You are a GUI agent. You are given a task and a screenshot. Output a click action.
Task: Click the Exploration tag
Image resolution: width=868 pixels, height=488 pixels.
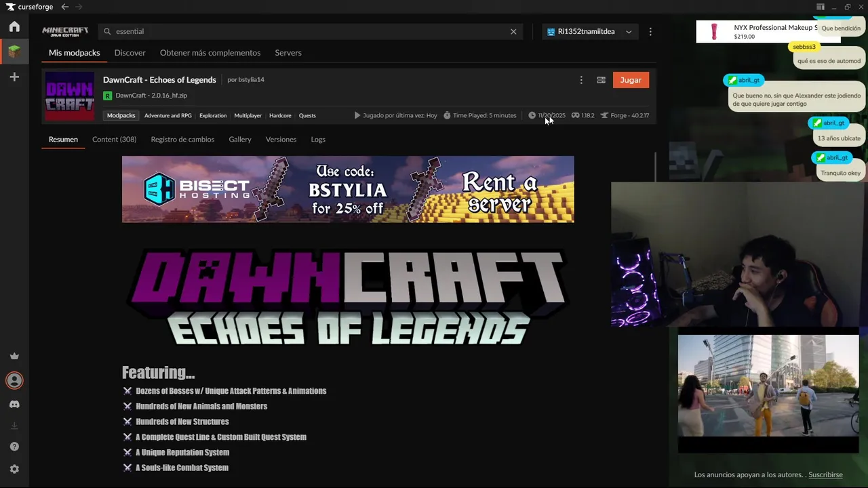tap(213, 116)
